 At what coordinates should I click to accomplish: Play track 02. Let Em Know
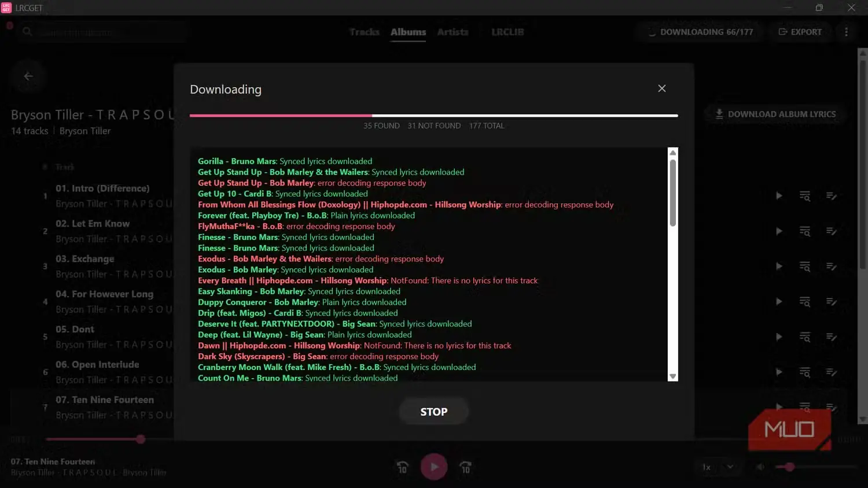point(779,231)
